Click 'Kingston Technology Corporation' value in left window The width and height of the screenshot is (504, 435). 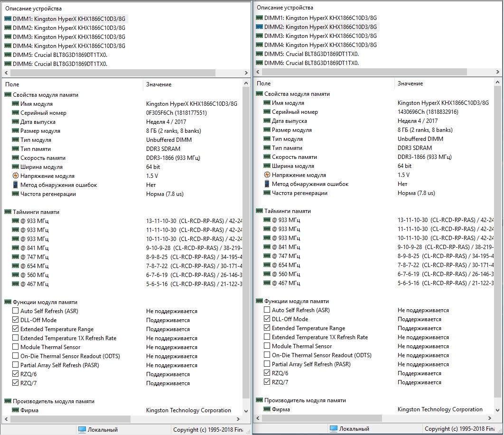coord(188,410)
